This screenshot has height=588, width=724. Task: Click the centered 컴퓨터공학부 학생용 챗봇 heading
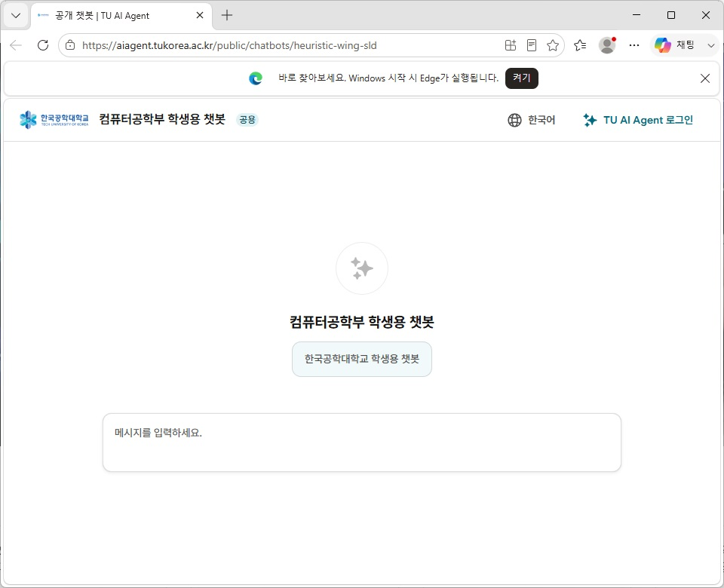click(362, 322)
